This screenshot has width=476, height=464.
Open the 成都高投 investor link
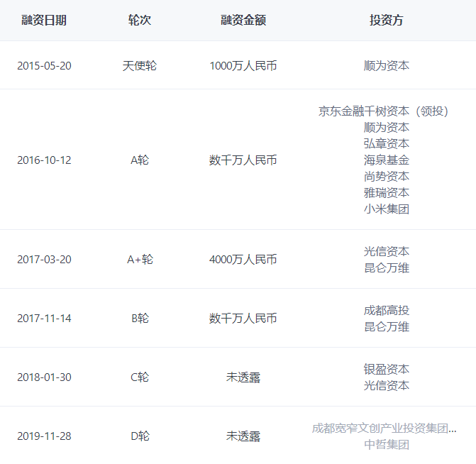pyautogui.click(x=387, y=310)
